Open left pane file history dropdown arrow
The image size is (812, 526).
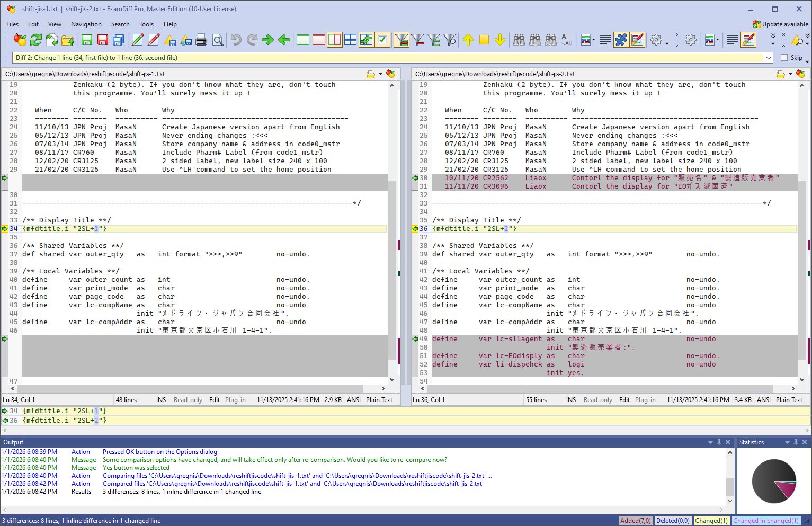point(380,74)
